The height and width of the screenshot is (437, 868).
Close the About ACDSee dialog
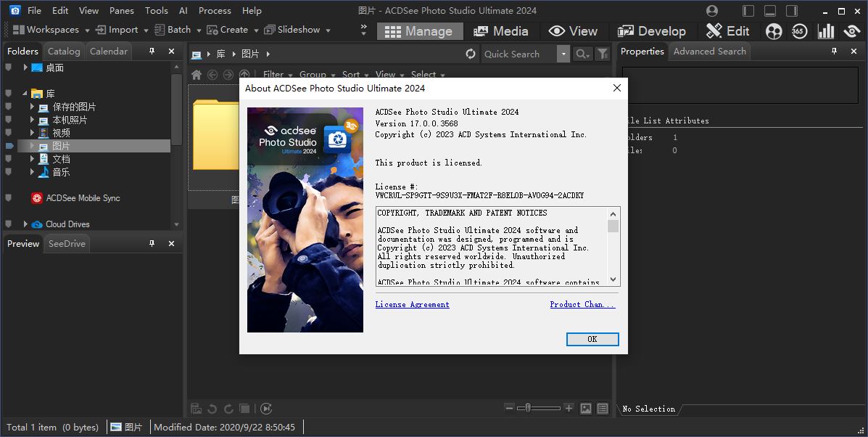click(x=617, y=88)
